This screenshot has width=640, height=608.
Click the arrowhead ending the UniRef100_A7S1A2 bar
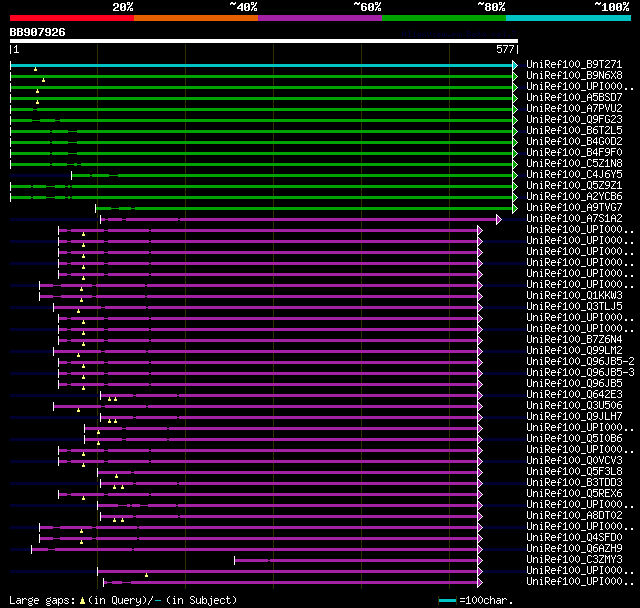499,220
